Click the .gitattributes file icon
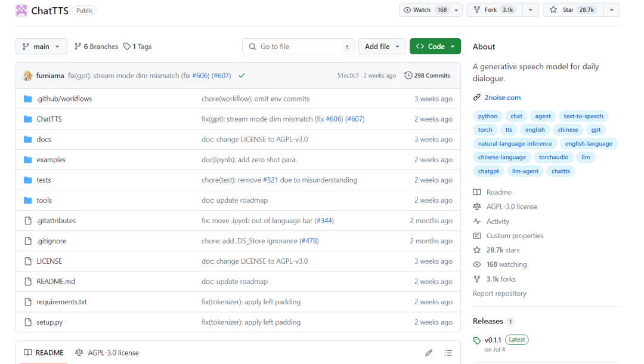Image resolution: width=644 pixels, height=364 pixels. [x=28, y=221]
